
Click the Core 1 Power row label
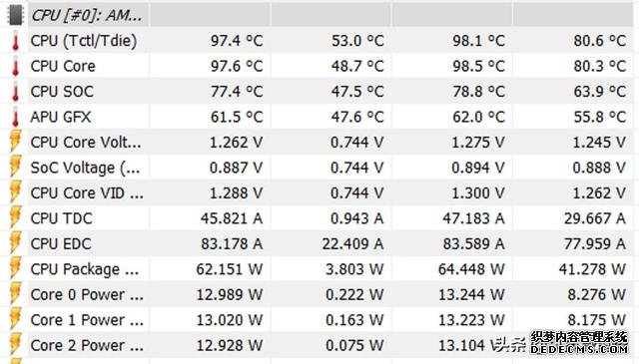point(87,320)
